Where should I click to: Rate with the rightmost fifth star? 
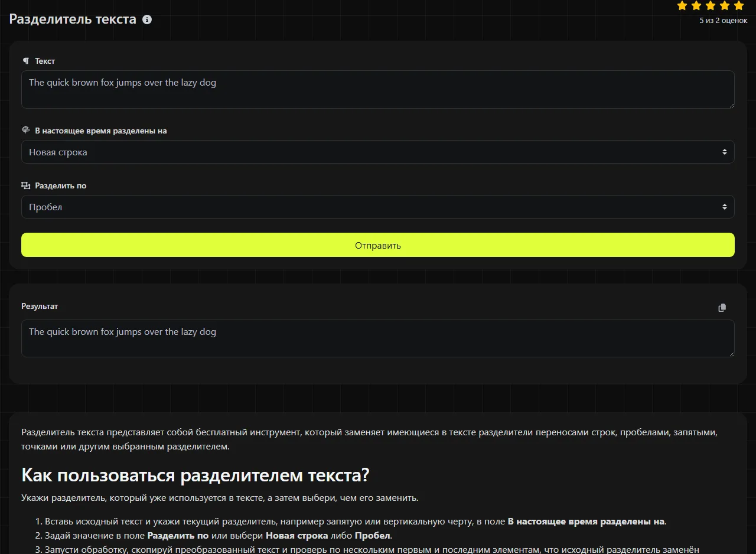pos(739,6)
